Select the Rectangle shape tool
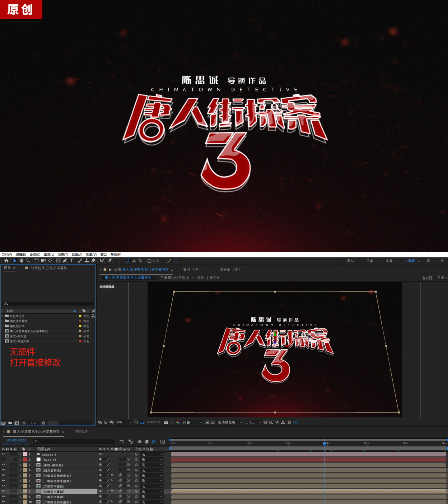Viewport: 448px width, 504px height. tap(58, 261)
